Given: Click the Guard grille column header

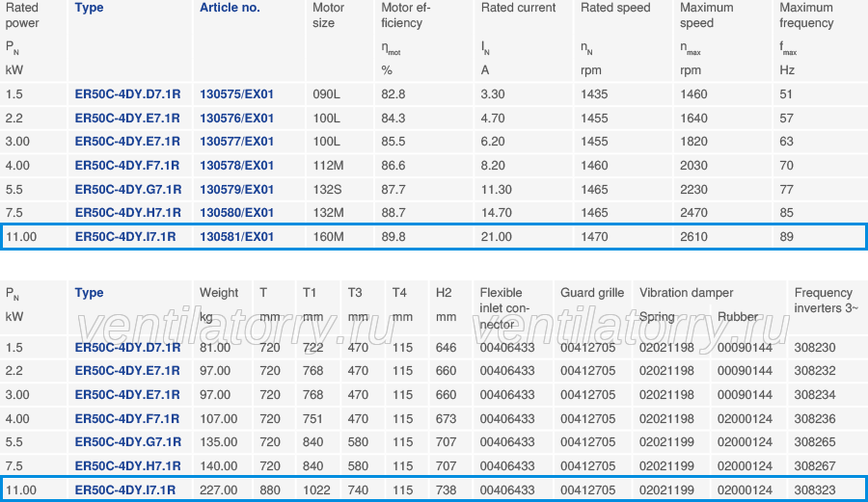Looking at the screenshot, I should click(x=592, y=293).
